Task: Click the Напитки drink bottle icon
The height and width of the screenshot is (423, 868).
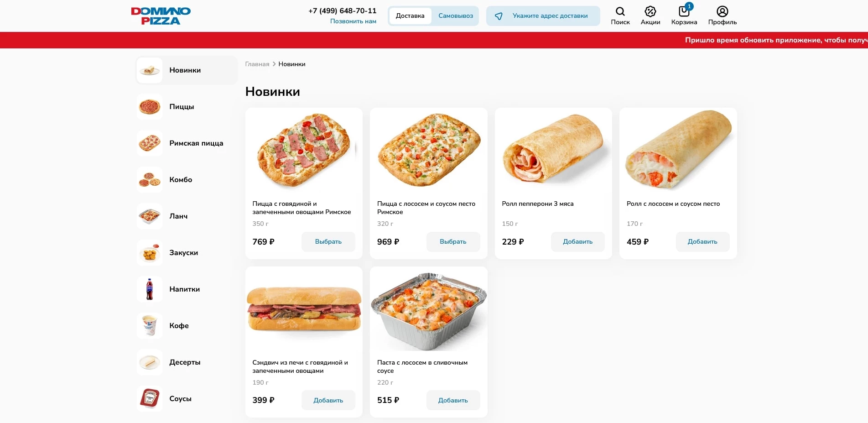Action: click(x=149, y=289)
